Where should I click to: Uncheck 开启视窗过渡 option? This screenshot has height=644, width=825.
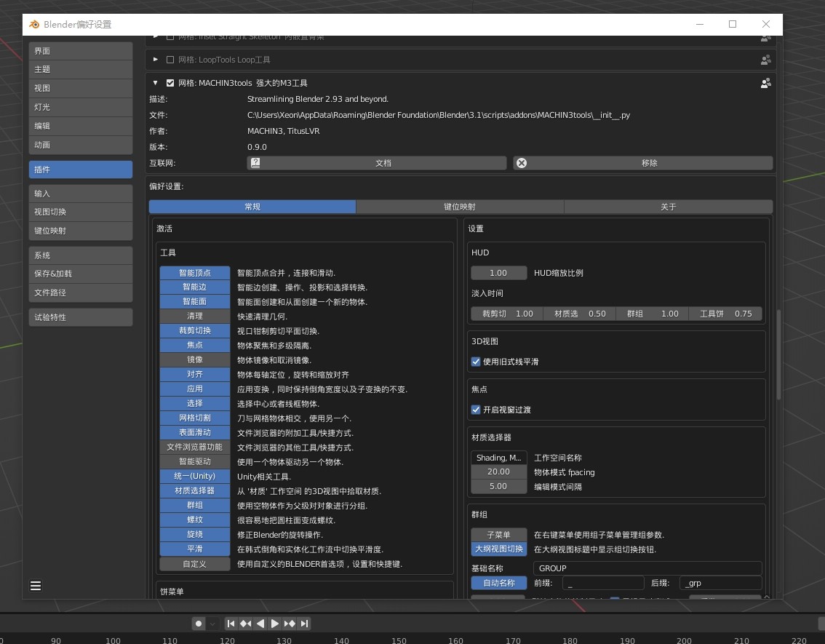click(x=476, y=410)
